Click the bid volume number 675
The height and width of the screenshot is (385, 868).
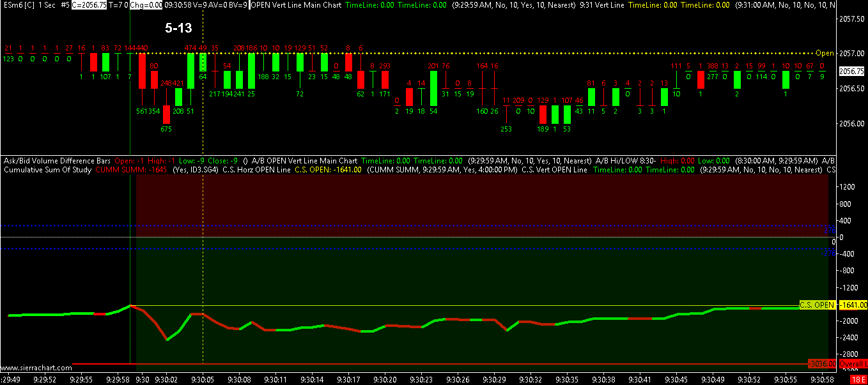tap(166, 129)
